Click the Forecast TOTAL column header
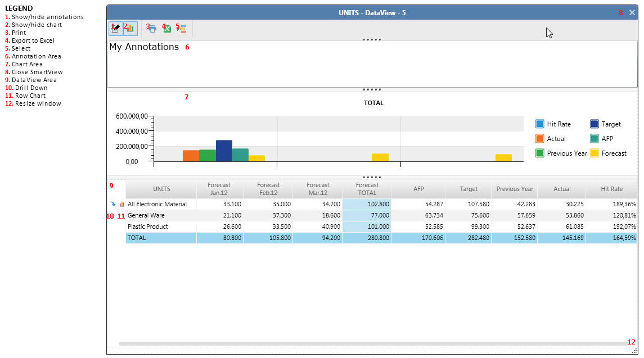 [x=367, y=189]
